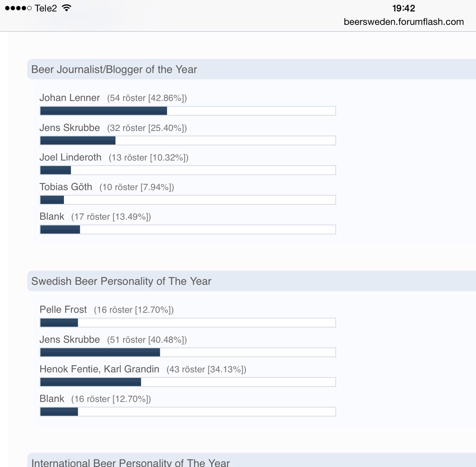Select the Beer Journalist/Blogger of the Year header
The height and width of the screenshot is (467, 476).
(114, 69)
